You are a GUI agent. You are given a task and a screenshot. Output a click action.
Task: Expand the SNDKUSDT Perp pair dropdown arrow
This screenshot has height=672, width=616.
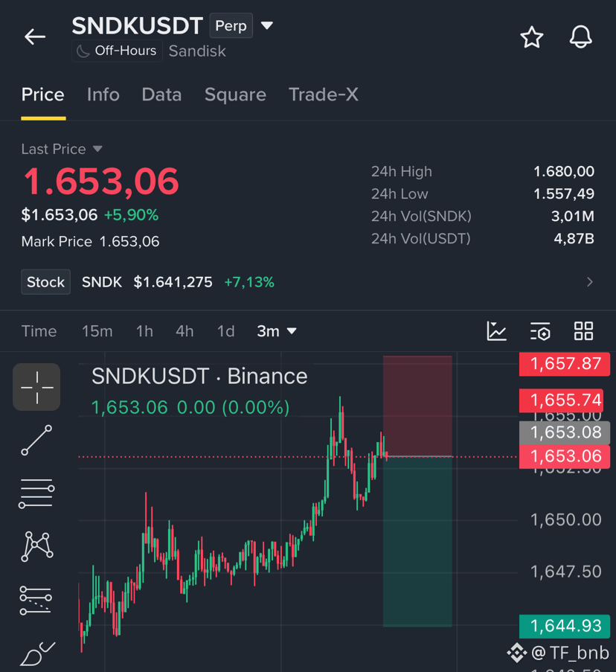pos(267,26)
